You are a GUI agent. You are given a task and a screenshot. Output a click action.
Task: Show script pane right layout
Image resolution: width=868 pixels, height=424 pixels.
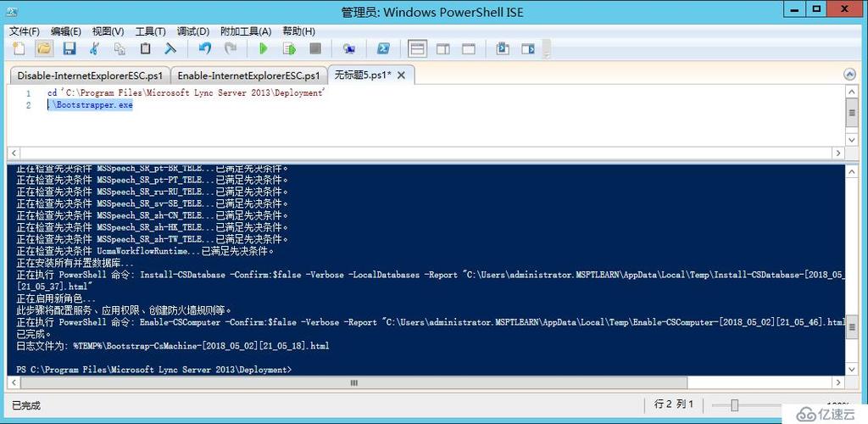click(x=442, y=48)
